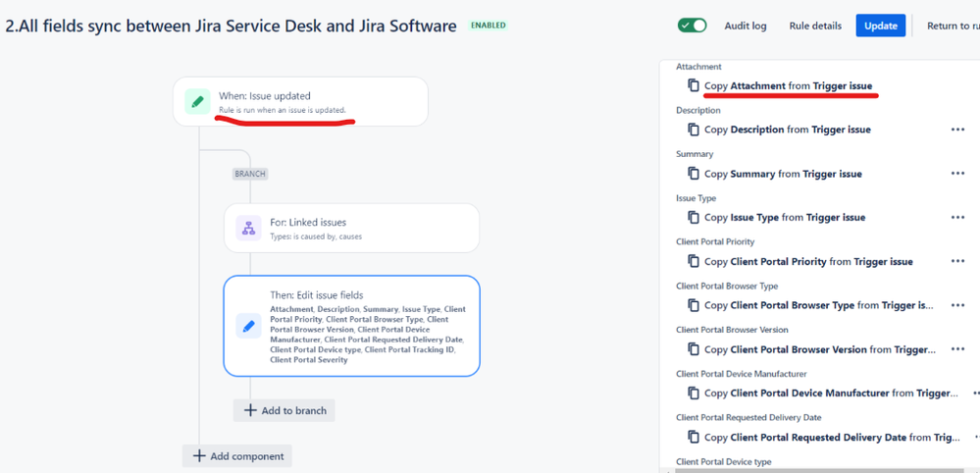Click the blue Update button
Viewport: 980px width, 473px height.
[x=881, y=26]
